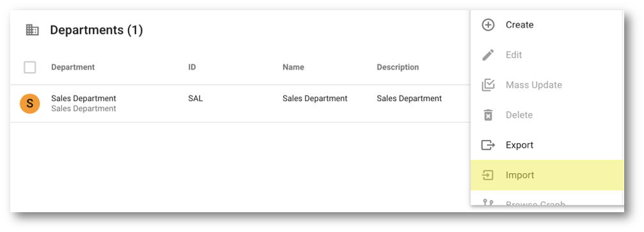Click the Name column header
The image size is (644, 232).
294,67
